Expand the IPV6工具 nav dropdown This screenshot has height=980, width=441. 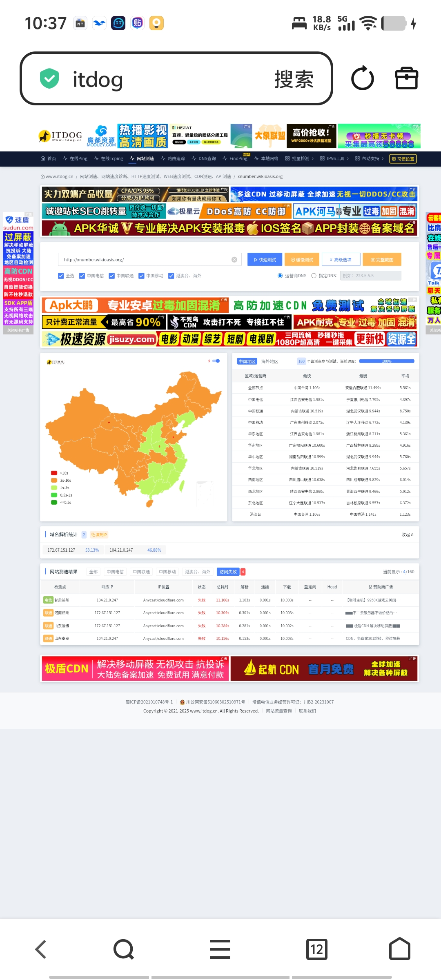pyautogui.click(x=335, y=158)
